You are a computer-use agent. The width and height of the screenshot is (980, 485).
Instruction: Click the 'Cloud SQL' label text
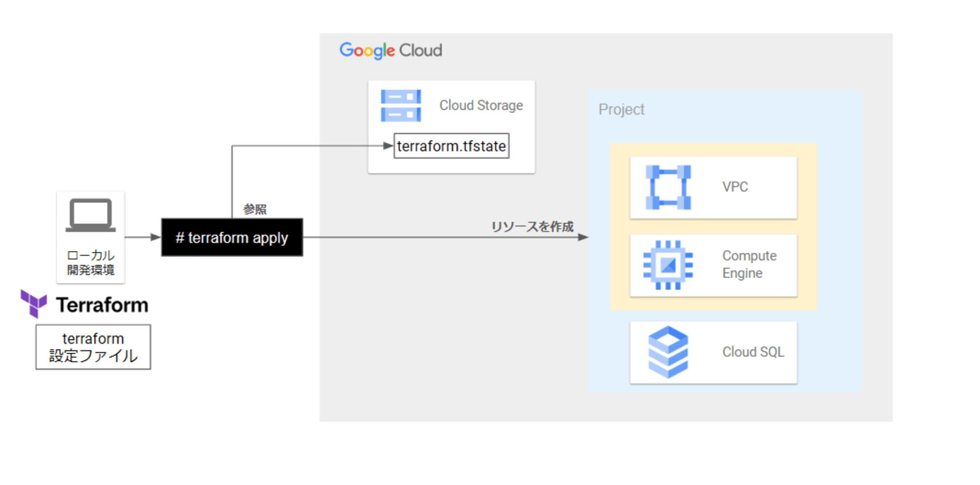753,352
